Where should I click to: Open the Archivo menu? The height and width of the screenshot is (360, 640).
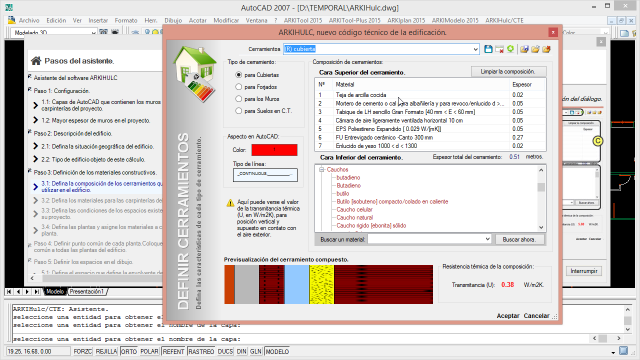[29, 20]
